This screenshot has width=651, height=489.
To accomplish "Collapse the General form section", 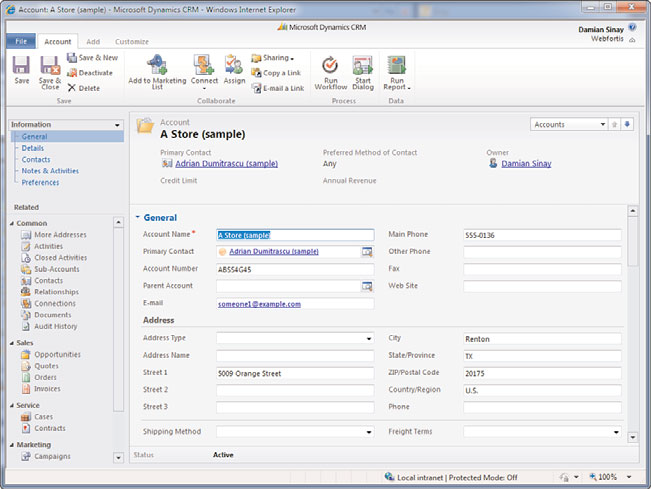I will (x=137, y=217).
